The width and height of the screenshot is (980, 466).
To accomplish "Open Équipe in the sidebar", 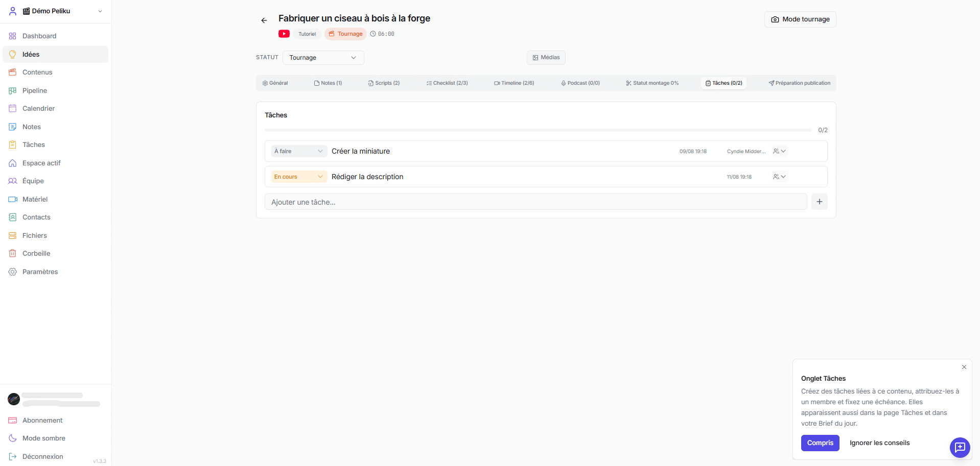I will pos(56,181).
